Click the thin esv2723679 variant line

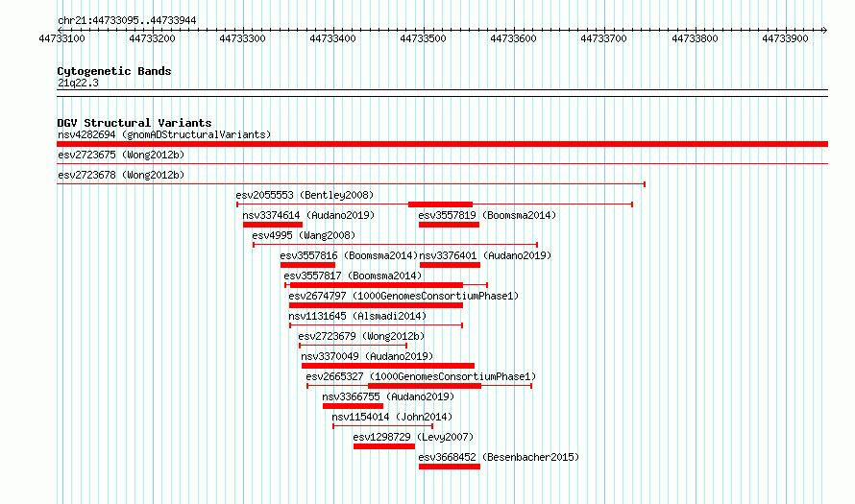(x=353, y=346)
